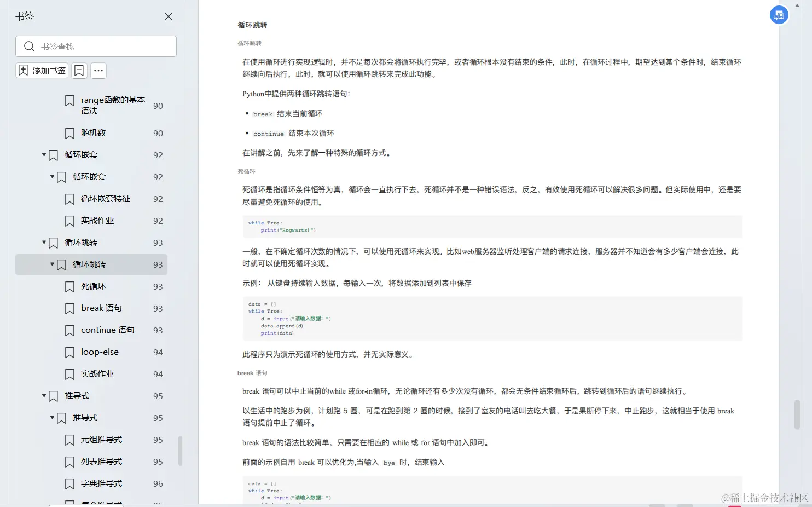This screenshot has height=507, width=812.
Task: Click the scroll-up arrow on document scrollbar
Action: point(797,4)
